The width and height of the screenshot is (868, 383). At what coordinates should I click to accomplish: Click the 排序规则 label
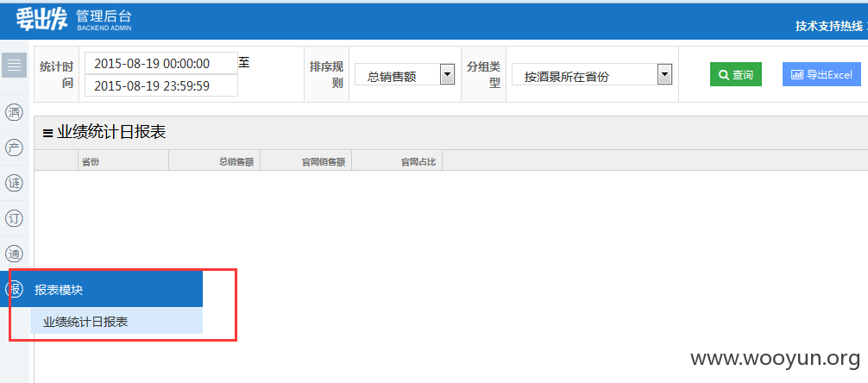tap(326, 75)
